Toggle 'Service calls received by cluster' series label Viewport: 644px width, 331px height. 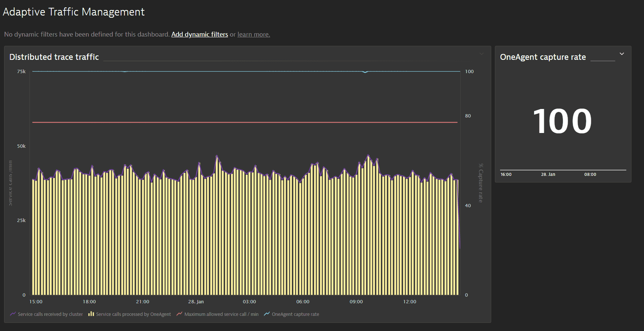coord(50,314)
